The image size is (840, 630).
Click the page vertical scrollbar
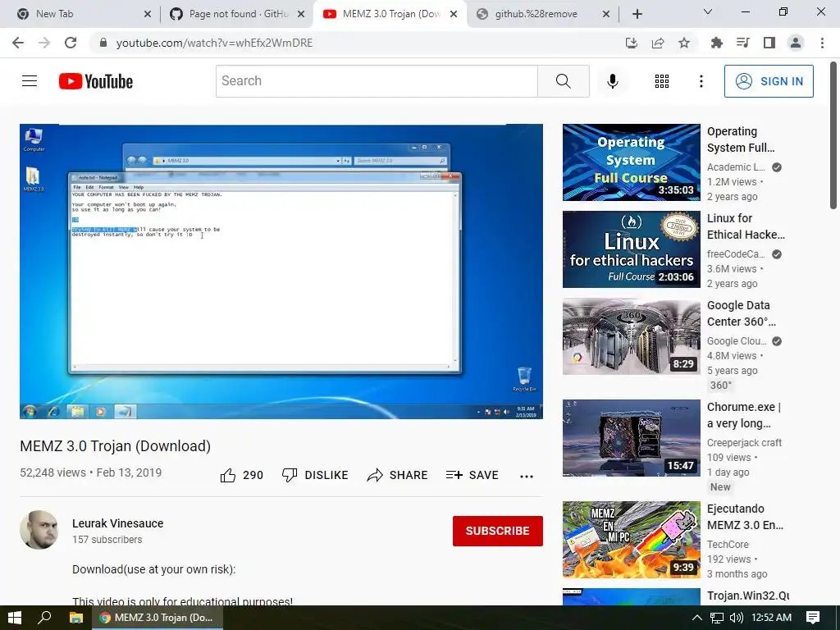click(833, 135)
